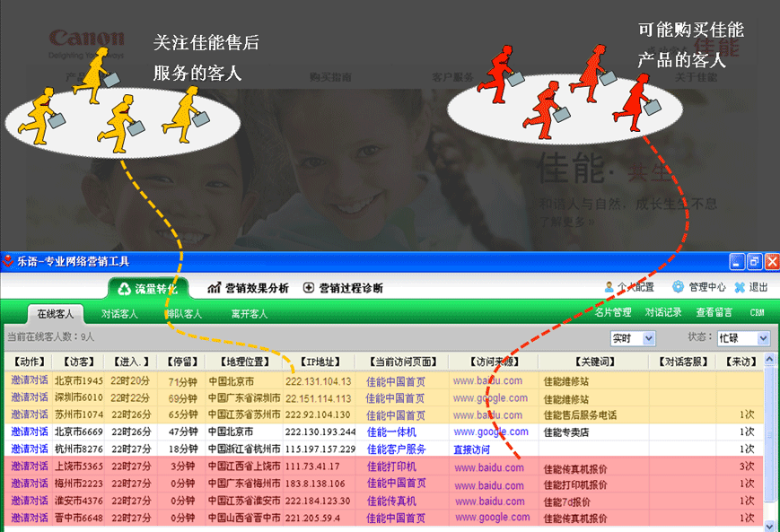Click the 【地理位置】 column header

pos(245,362)
